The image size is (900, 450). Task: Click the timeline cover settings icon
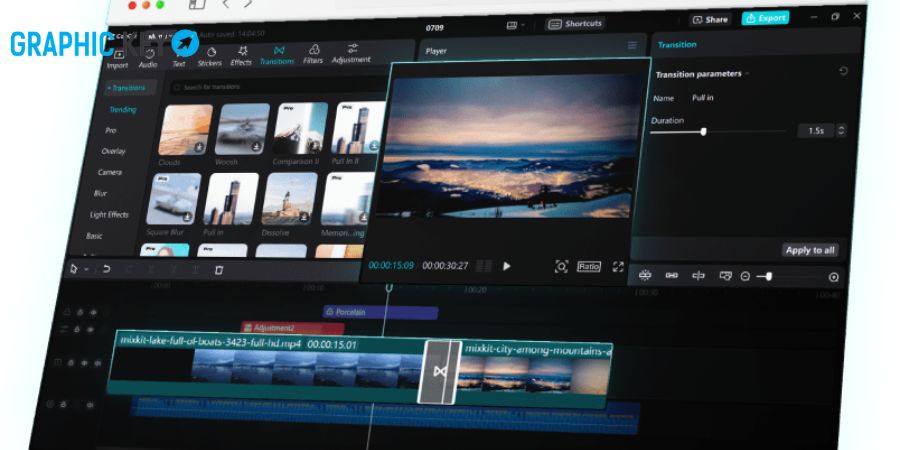click(x=726, y=276)
